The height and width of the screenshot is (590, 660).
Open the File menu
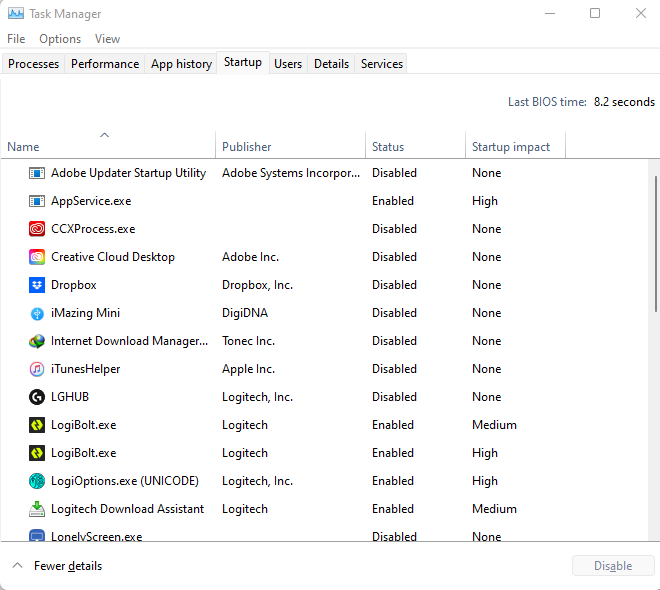pos(16,39)
